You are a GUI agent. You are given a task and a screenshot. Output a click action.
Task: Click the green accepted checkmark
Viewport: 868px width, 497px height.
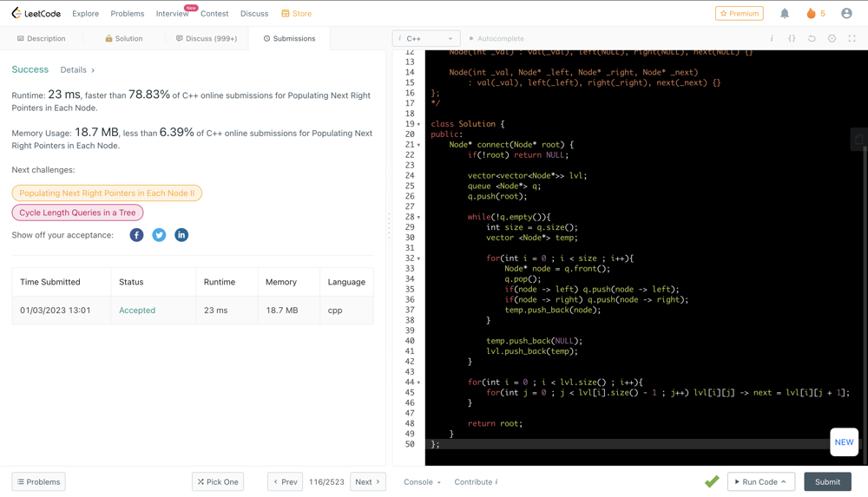[x=712, y=481]
